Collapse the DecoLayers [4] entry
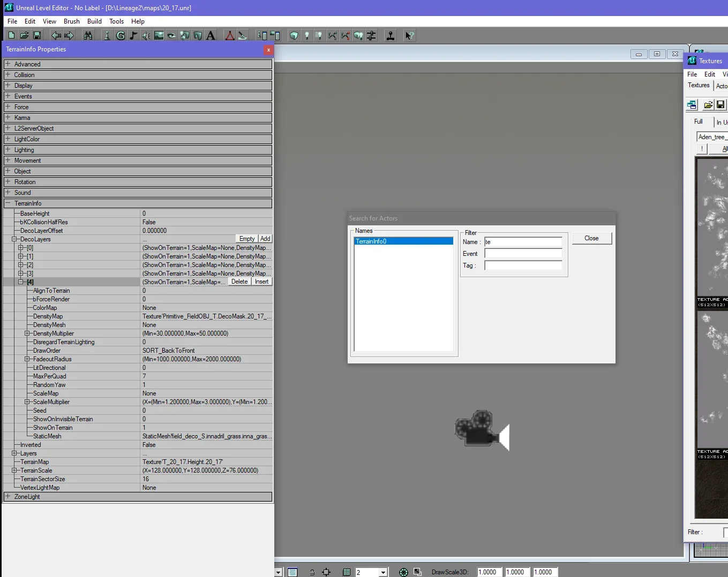 [x=21, y=282]
